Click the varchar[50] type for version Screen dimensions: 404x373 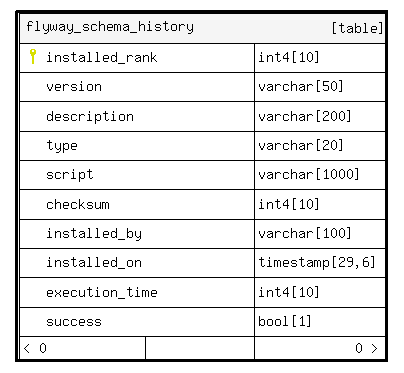301,87
